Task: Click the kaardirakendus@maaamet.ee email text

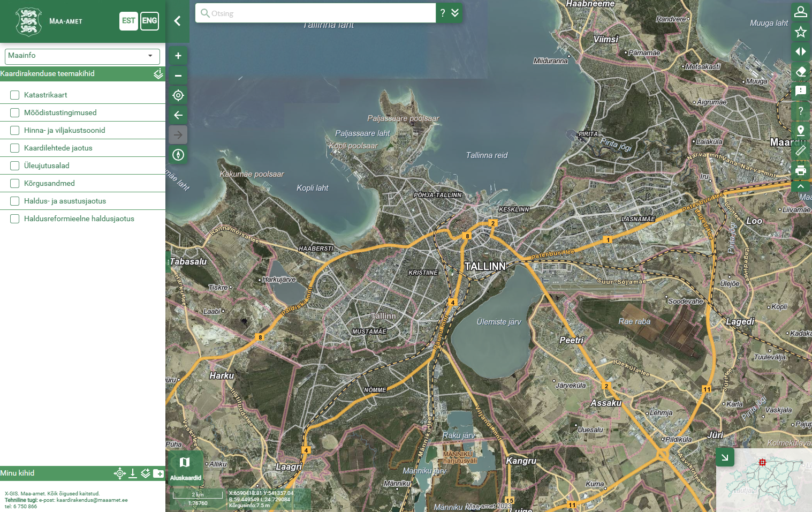Action: pyautogui.click(x=92, y=500)
